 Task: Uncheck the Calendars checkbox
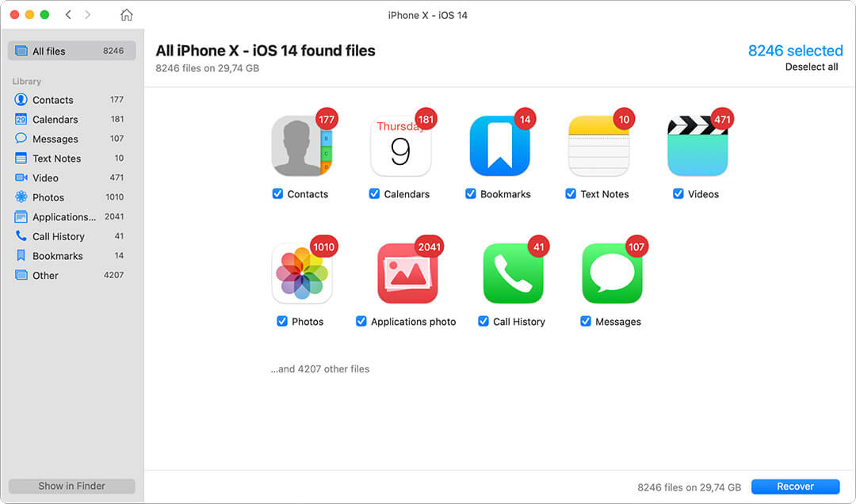(x=374, y=193)
